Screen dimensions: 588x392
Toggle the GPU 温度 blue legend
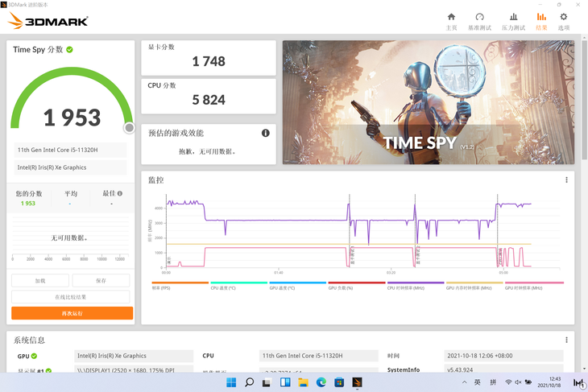point(298,286)
